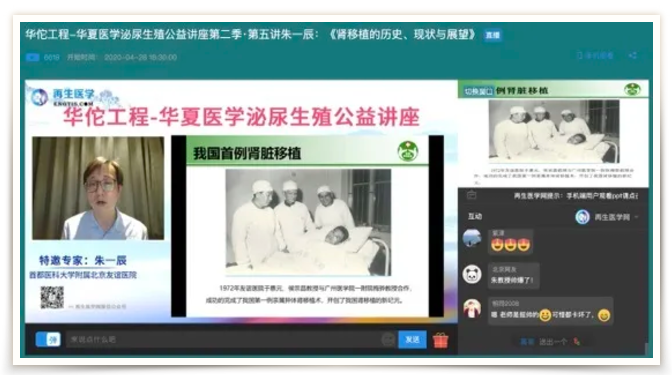Click the comment input field

223,340
